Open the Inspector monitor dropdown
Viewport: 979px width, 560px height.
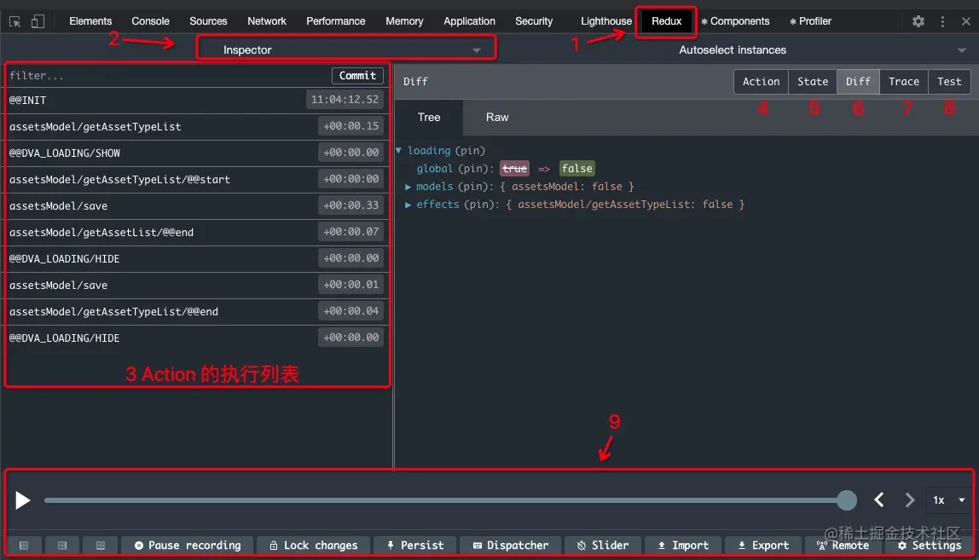click(345, 49)
